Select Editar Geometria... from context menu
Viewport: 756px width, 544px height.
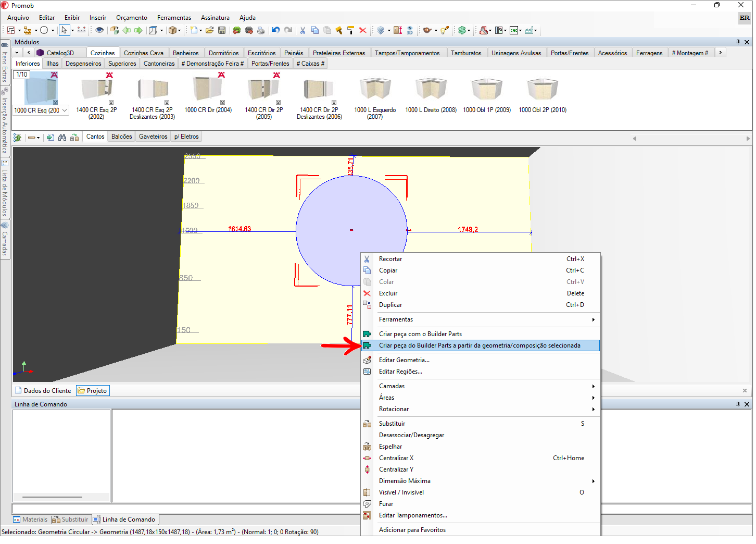[480, 360]
